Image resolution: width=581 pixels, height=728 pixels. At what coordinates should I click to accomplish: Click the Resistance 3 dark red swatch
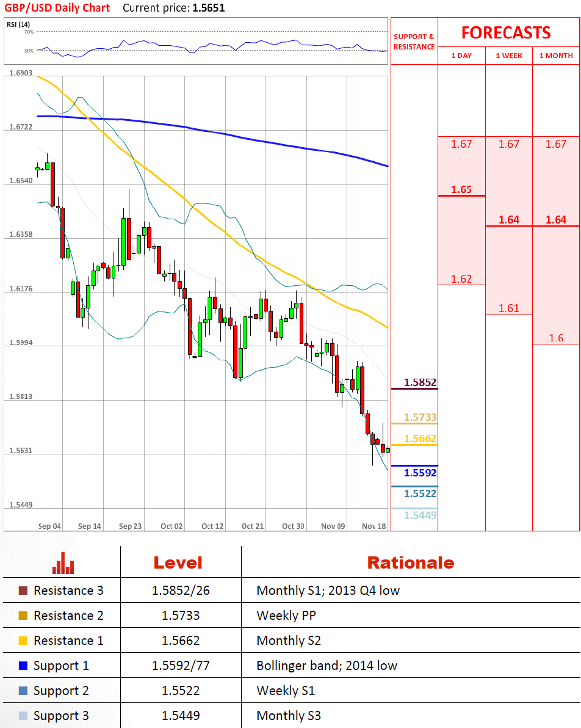pyautogui.click(x=23, y=591)
